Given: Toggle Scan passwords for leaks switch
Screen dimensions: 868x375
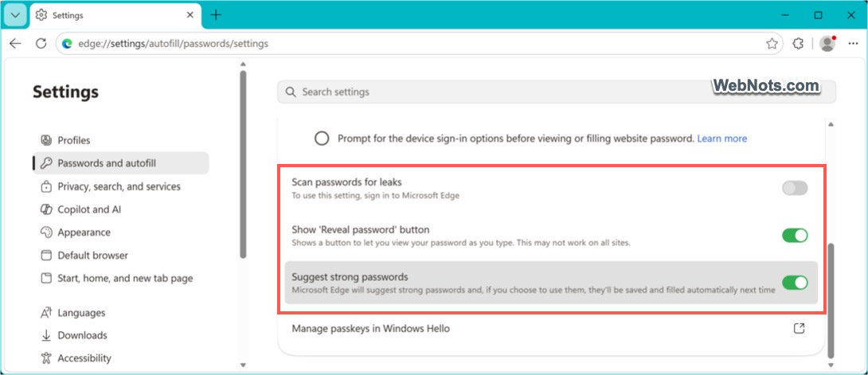Looking at the screenshot, I should coord(795,188).
